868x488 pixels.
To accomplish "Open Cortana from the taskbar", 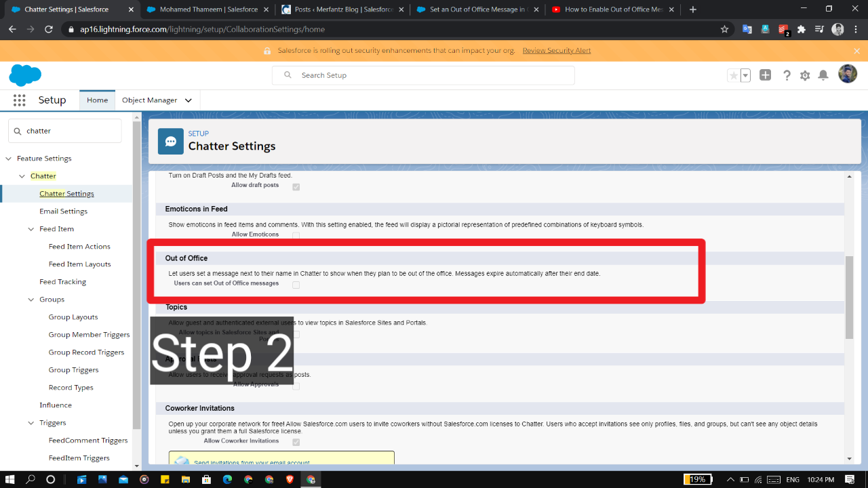I will coord(50,479).
